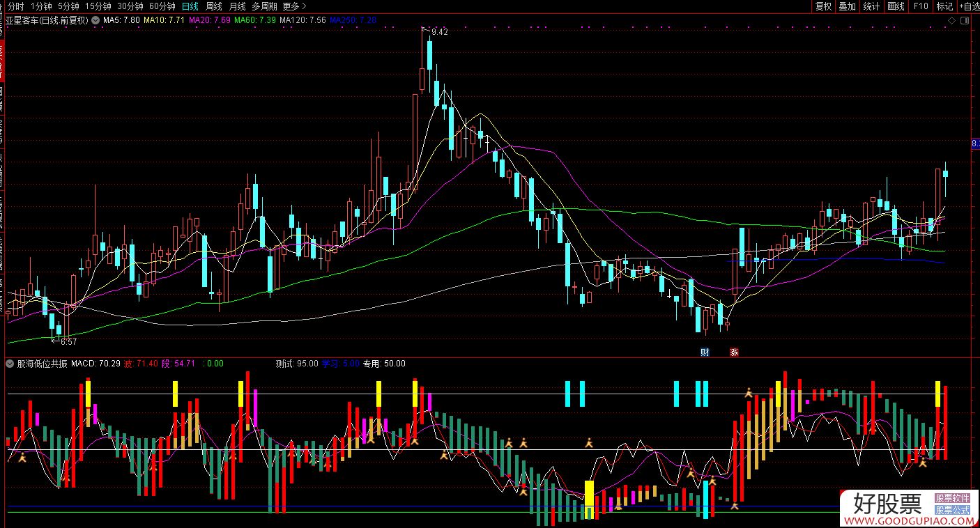Screen dimensions: 980x528
Task: Open the 统计 statistics tool
Action: click(x=871, y=6)
